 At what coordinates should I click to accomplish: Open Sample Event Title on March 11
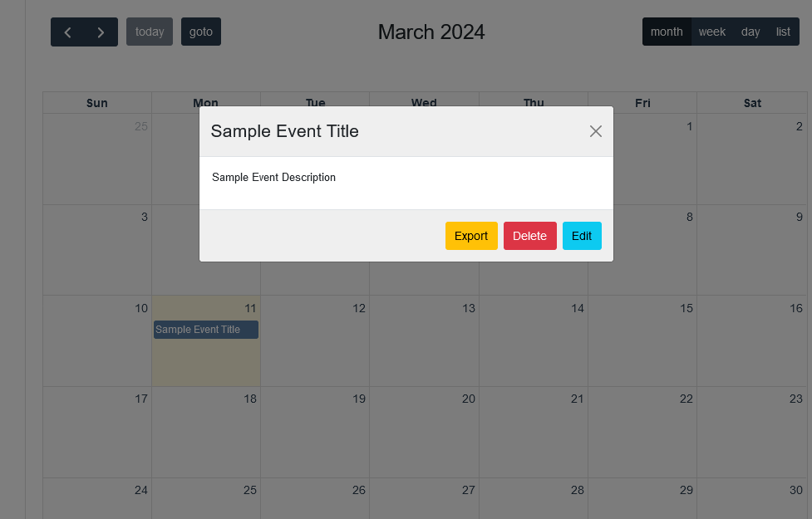[x=205, y=330]
